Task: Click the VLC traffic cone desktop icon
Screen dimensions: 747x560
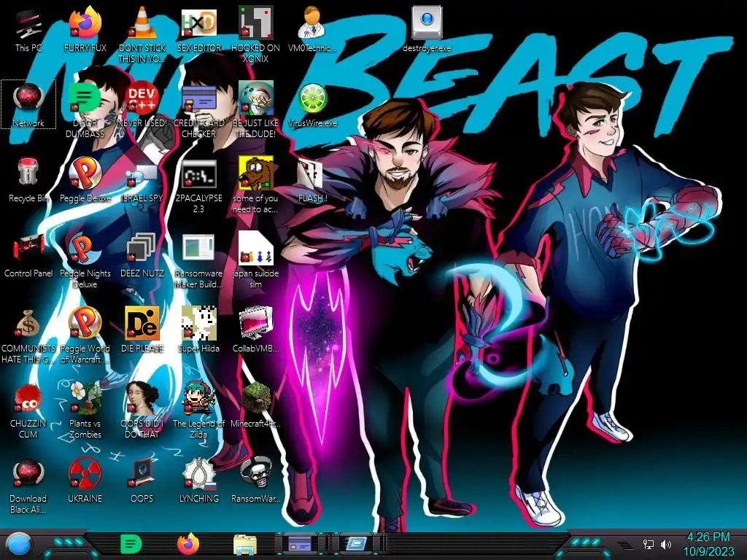Action: tap(142, 23)
